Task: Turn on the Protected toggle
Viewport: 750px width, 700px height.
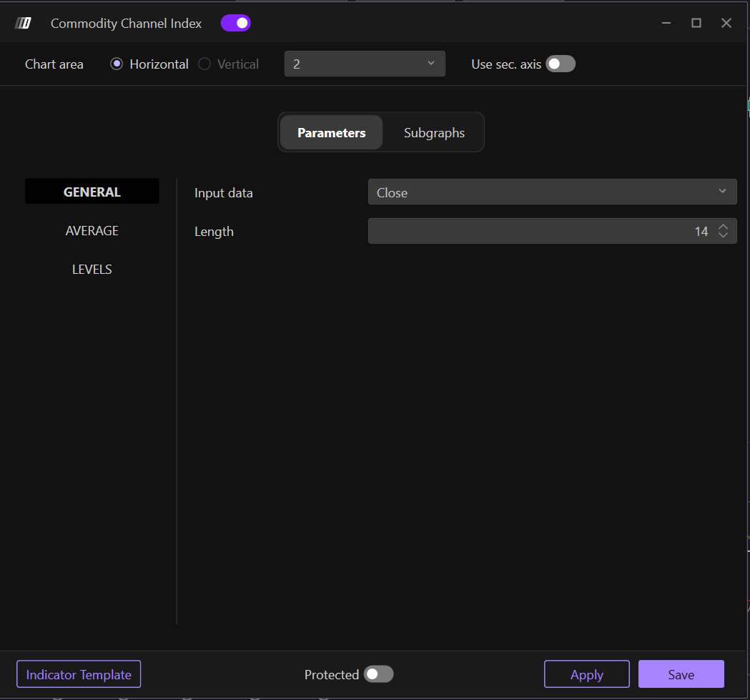Action: tap(378, 674)
